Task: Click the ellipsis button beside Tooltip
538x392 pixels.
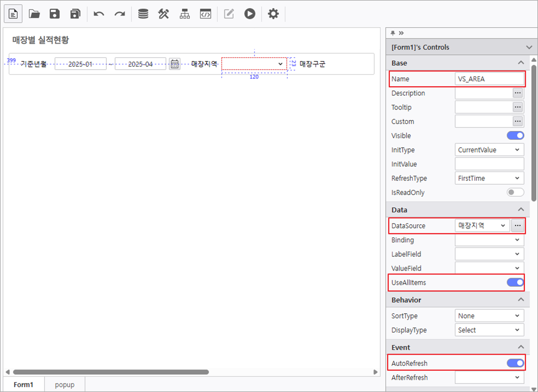Action: pos(518,107)
